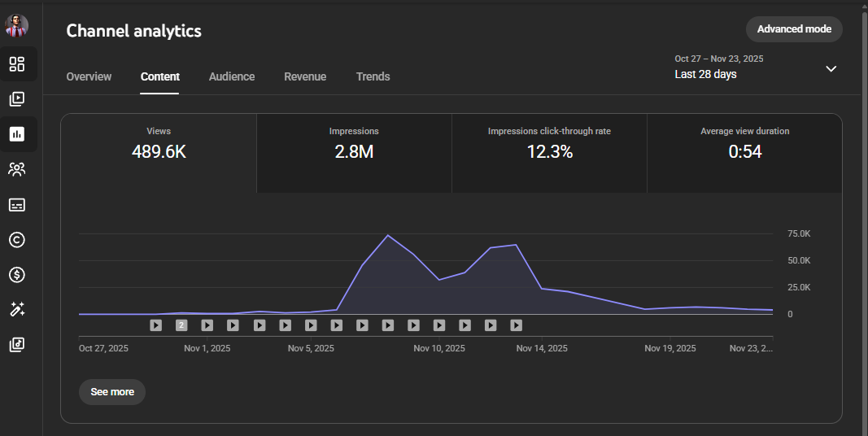This screenshot has width=868, height=436.
Task: Switch to the Revenue tab
Action: pos(305,76)
